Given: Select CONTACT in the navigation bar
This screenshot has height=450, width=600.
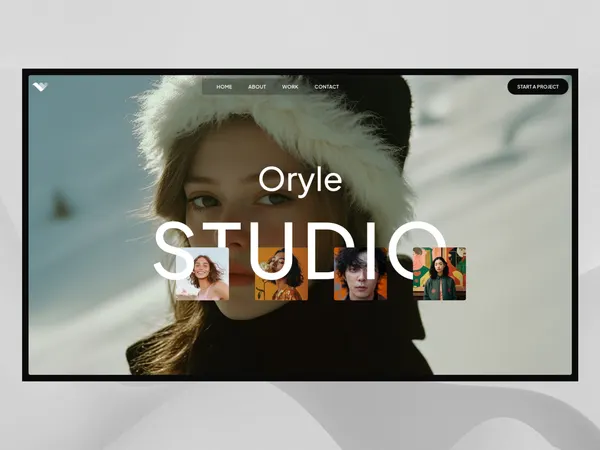Looking at the screenshot, I should 327,87.
